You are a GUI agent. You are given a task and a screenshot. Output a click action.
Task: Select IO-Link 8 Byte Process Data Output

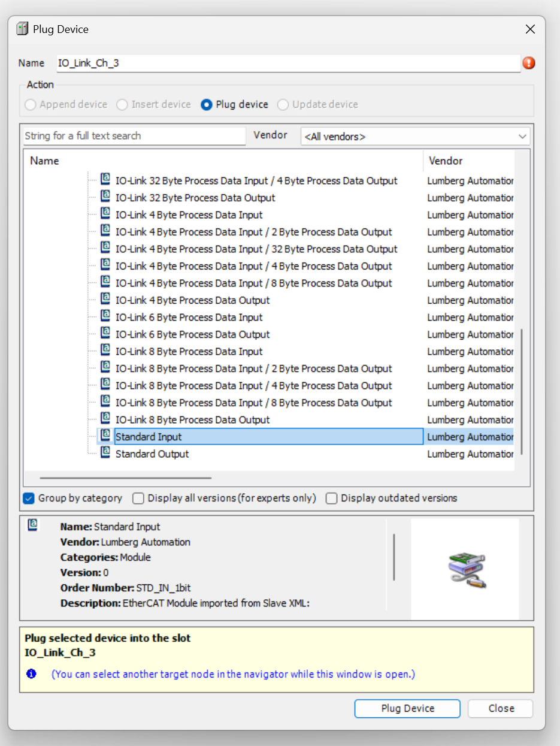click(192, 420)
